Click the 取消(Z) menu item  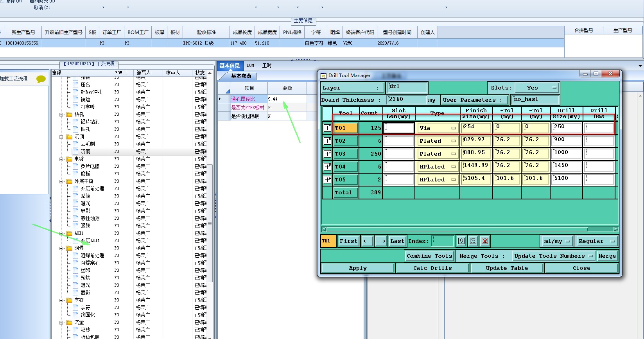tap(42, 7)
